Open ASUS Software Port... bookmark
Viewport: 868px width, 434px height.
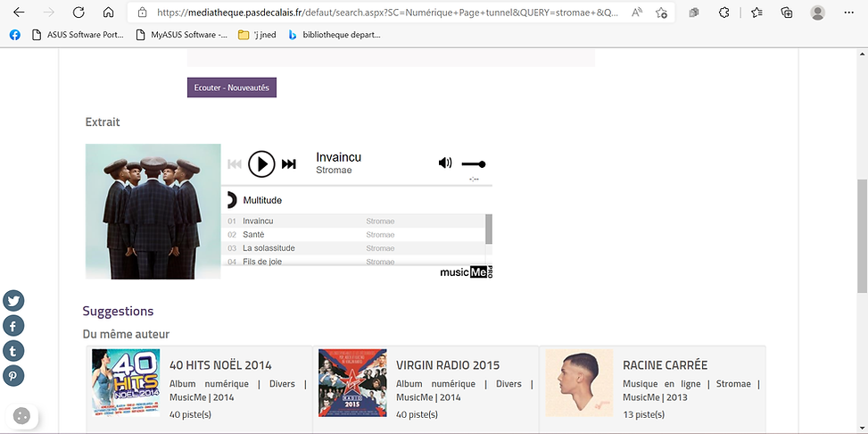pos(78,35)
